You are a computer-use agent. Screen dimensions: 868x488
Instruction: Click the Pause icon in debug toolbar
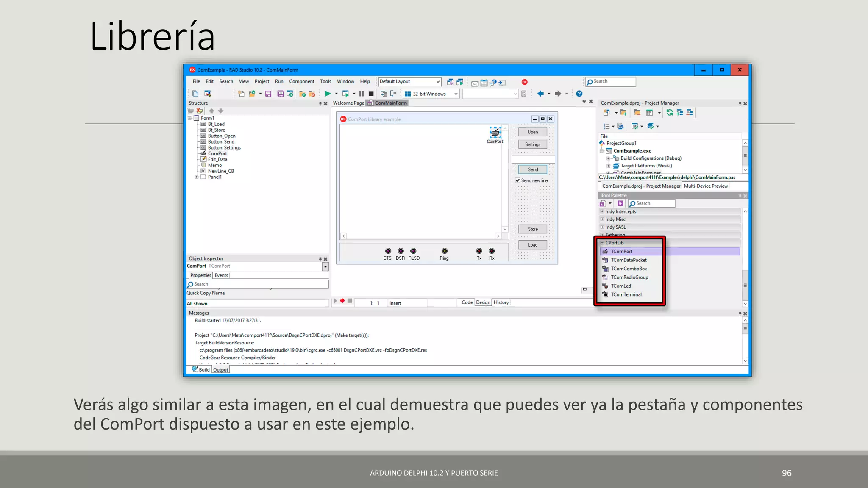pos(362,94)
